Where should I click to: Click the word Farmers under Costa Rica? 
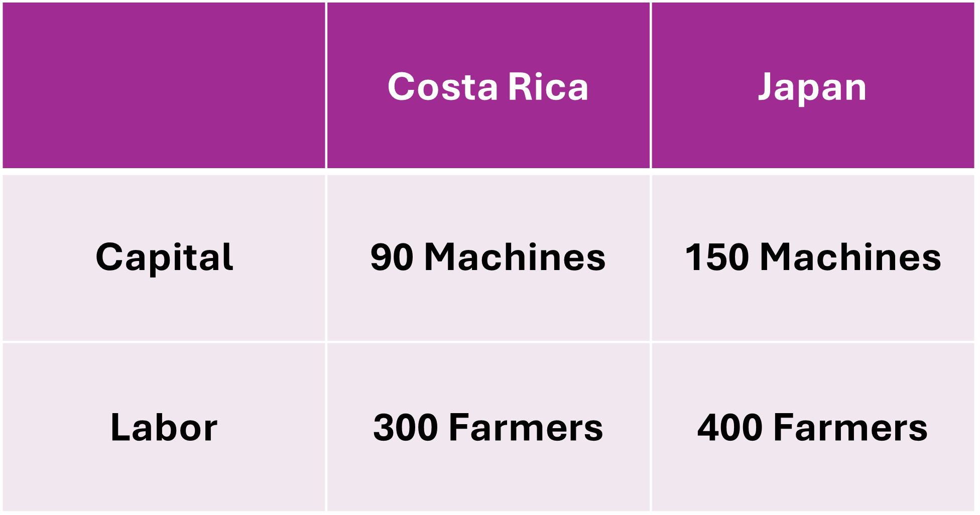pyautogui.click(x=526, y=428)
